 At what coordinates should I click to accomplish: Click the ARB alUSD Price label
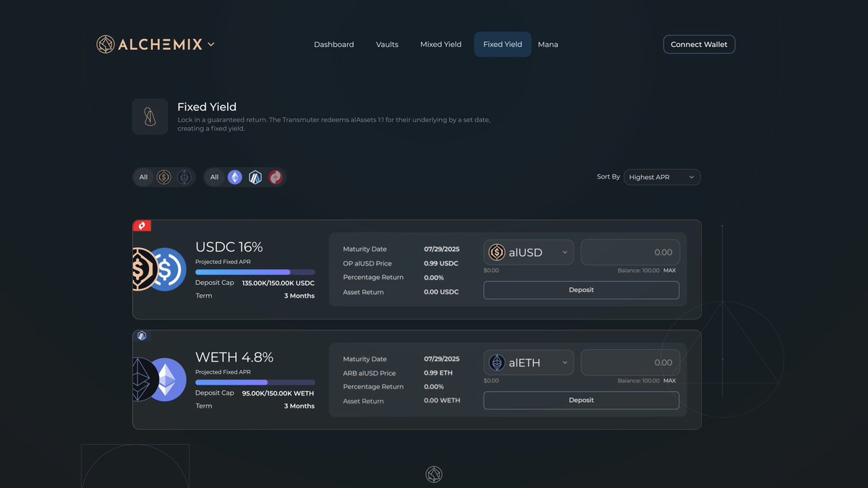[x=370, y=373]
